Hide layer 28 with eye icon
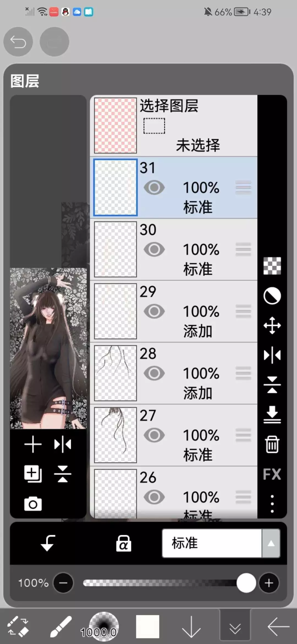The width and height of the screenshot is (297, 644). 154,373
